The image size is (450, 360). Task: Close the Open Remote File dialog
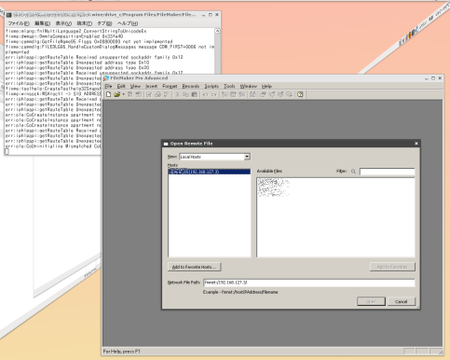[416, 143]
